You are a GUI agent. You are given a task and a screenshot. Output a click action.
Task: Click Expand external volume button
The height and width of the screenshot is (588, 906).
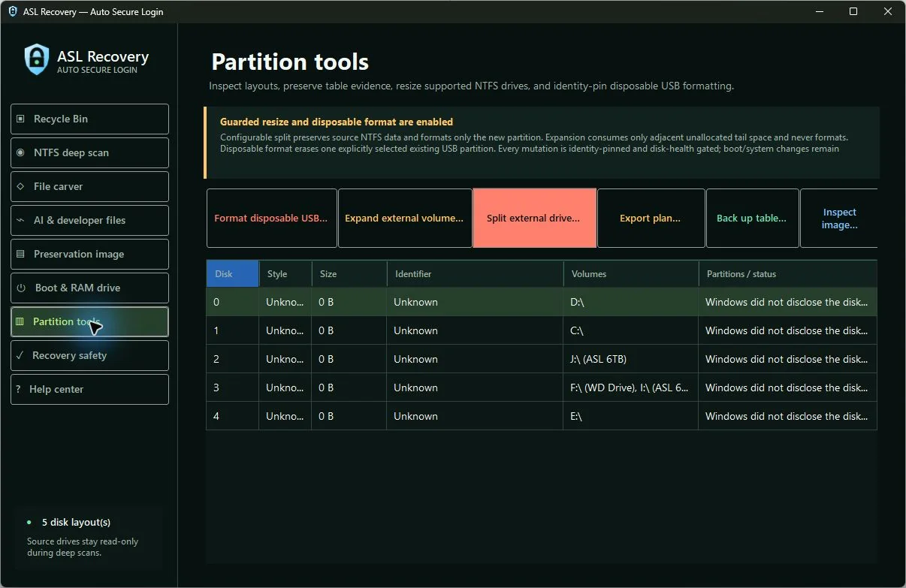[x=405, y=218]
